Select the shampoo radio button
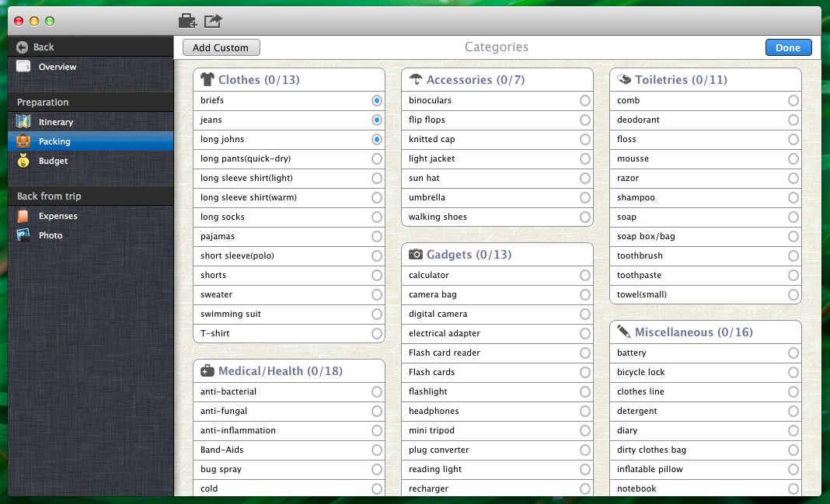 tap(793, 198)
